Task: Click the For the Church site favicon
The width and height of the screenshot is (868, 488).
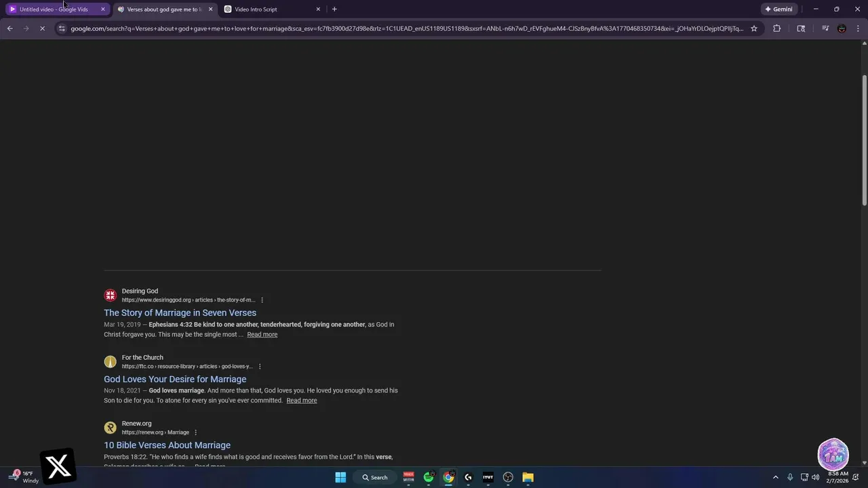Action: coord(110,362)
